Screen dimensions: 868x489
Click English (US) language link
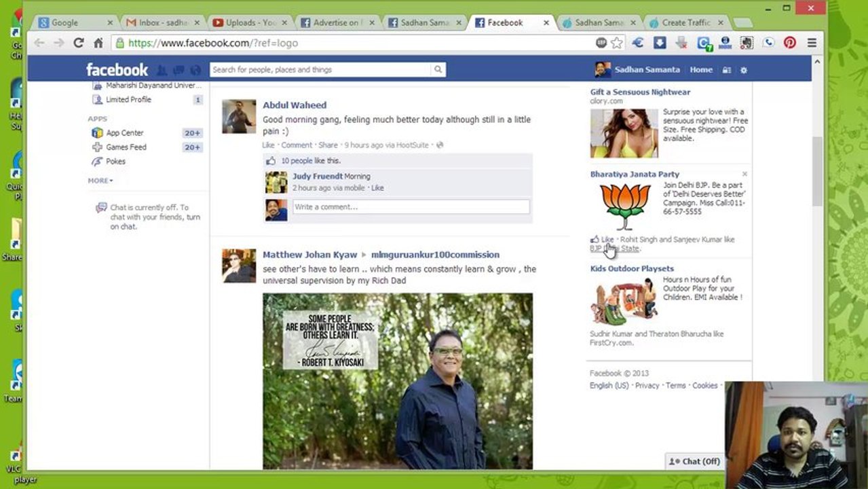click(x=609, y=386)
